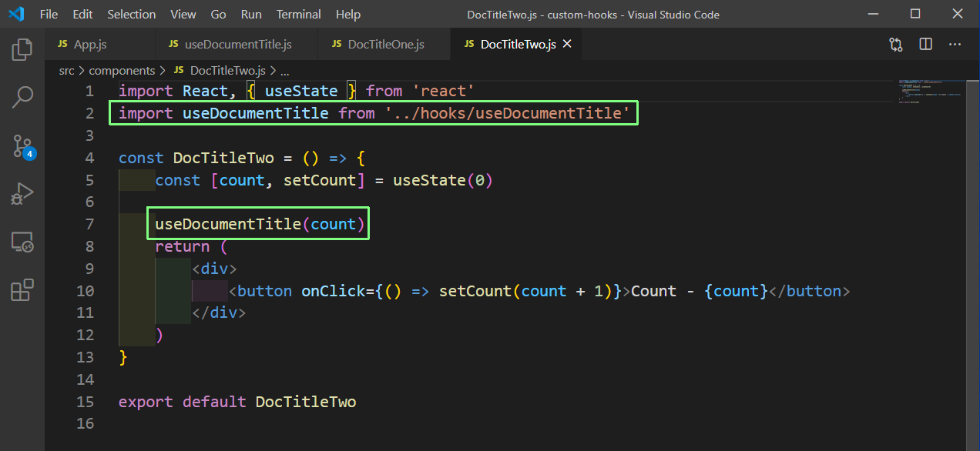Click the 'useDocumentTitle(count)' call on line 7

[x=259, y=224]
